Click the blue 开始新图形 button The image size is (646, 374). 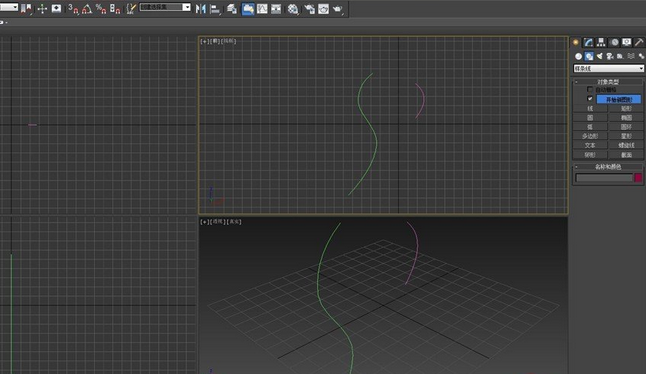tap(619, 99)
